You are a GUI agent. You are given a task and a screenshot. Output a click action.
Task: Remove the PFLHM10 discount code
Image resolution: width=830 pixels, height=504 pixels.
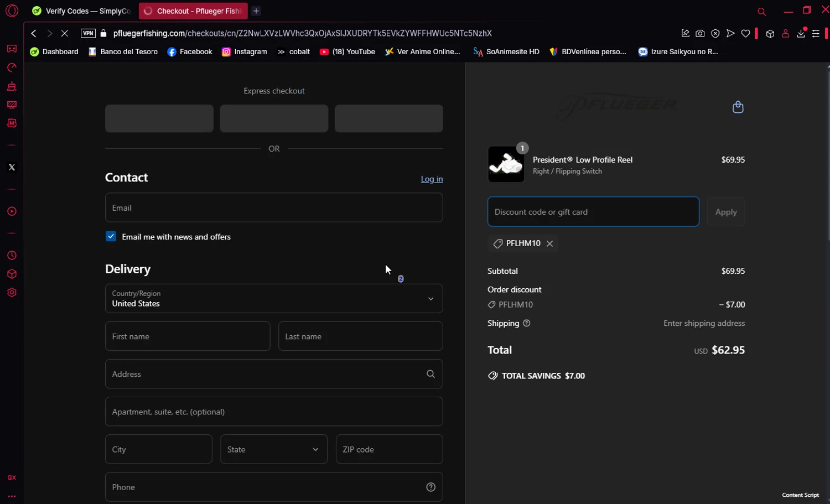pyautogui.click(x=549, y=243)
